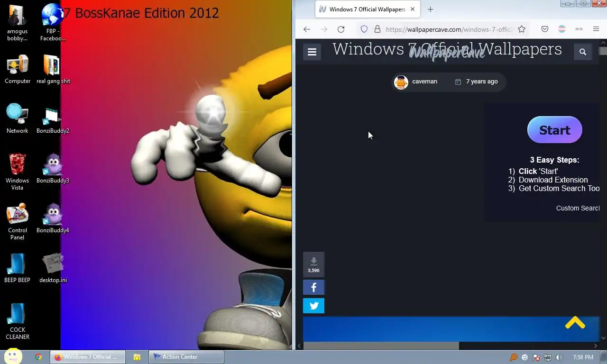The height and width of the screenshot is (364, 607).
Task: Click the purple Start ad button
Action: coord(555,130)
